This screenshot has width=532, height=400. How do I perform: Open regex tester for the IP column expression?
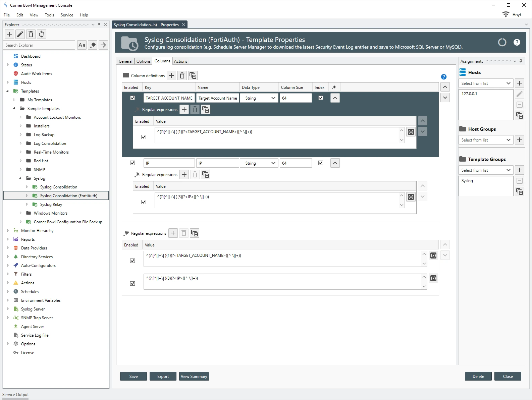pyautogui.click(x=411, y=197)
